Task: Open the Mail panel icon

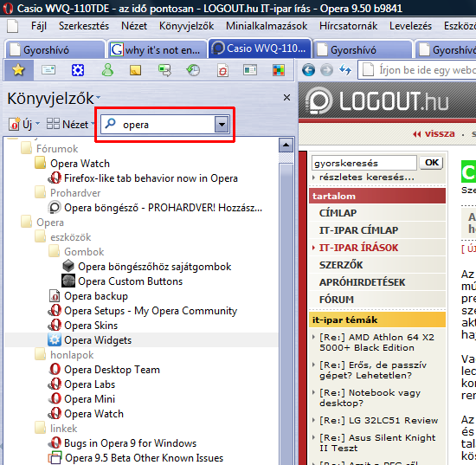Action: (48, 70)
